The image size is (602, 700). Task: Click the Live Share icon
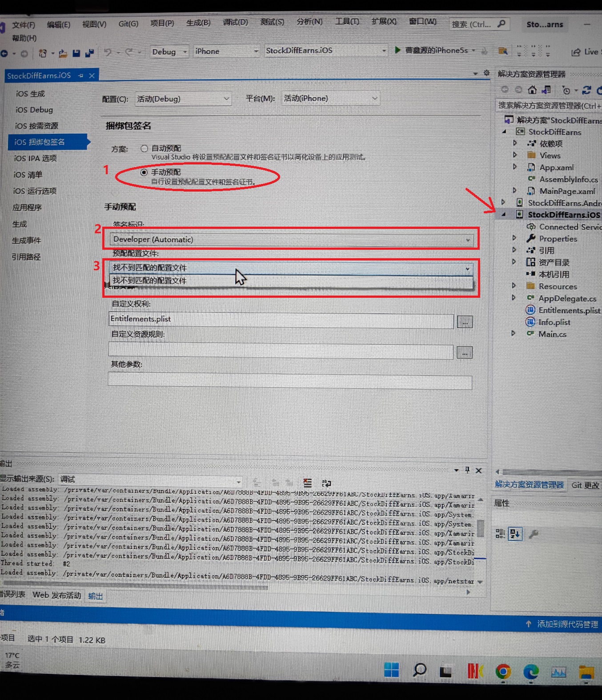click(x=576, y=52)
